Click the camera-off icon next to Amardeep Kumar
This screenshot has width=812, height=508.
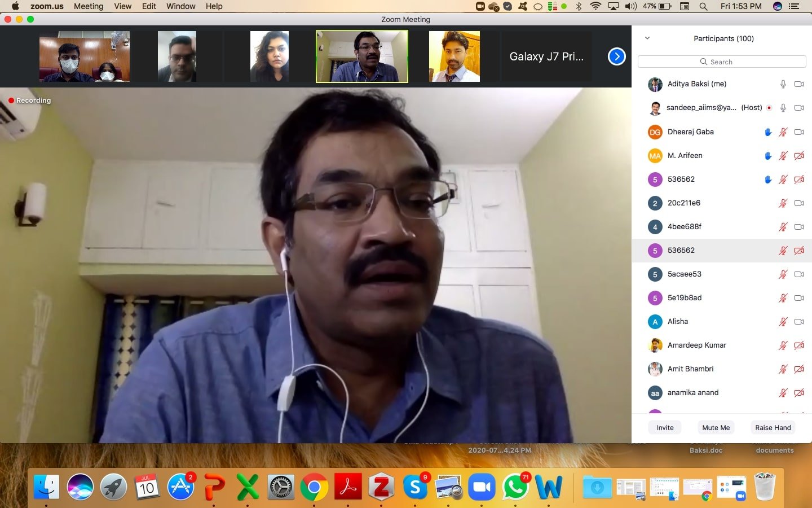(x=799, y=345)
